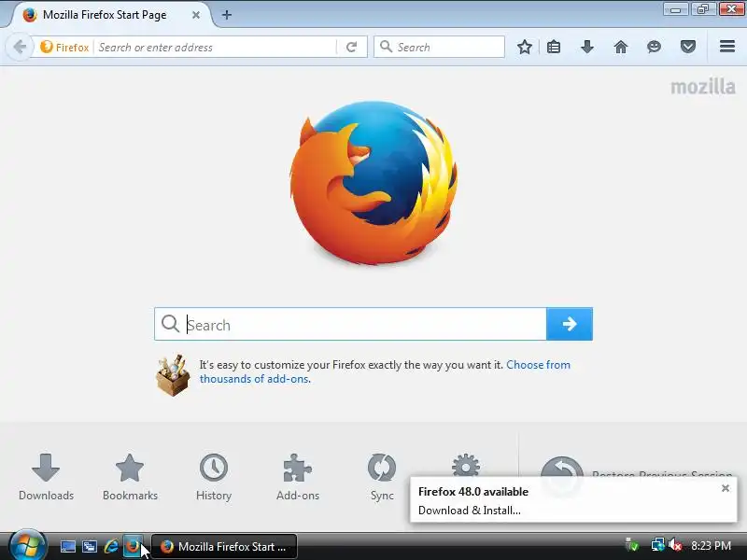Viewport: 747px width, 560px height.
Task: Click Switch between windows quick launch icon
Action: click(x=89, y=546)
